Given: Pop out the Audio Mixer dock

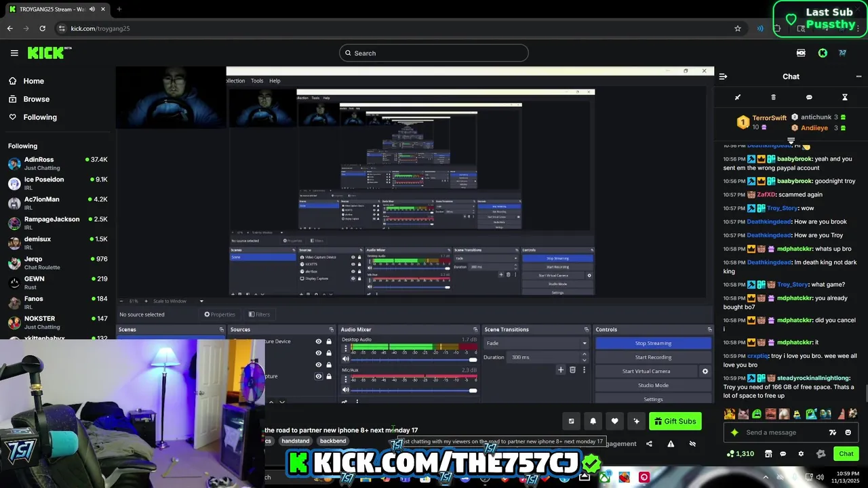Looking at the screenshot, I should click(x=476, y=329).
